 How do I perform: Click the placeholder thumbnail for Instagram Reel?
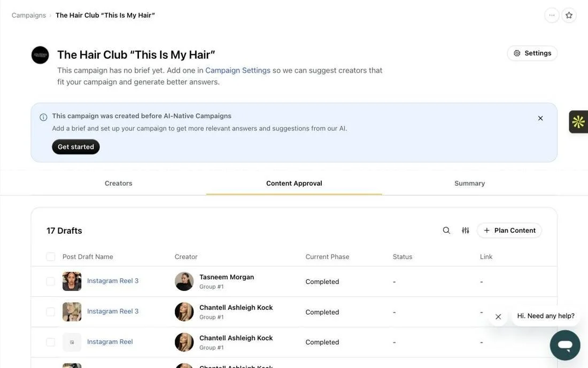tap(72, 342)
